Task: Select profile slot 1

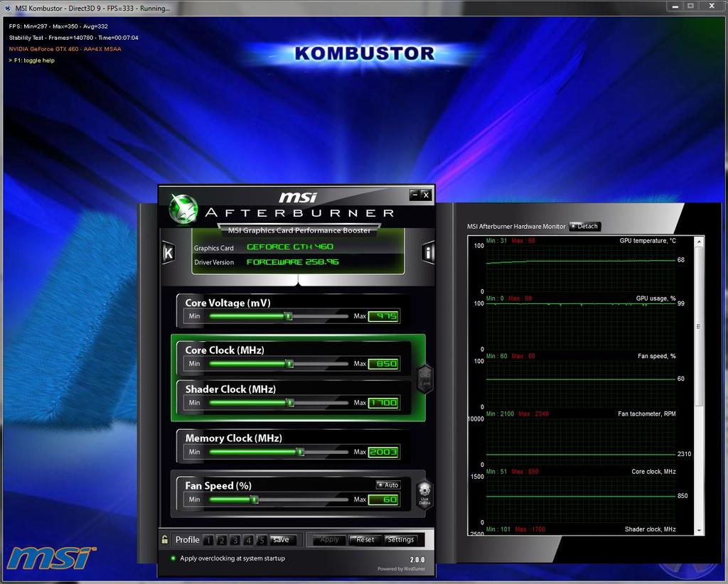Action: pos(208,540)
